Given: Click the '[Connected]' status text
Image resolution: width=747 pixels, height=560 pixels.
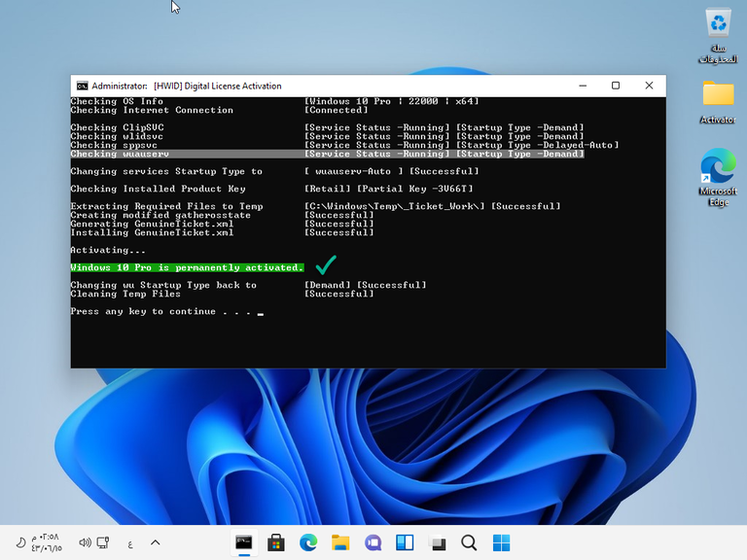Looking at the screenshot, I should (x=337, y=110).
